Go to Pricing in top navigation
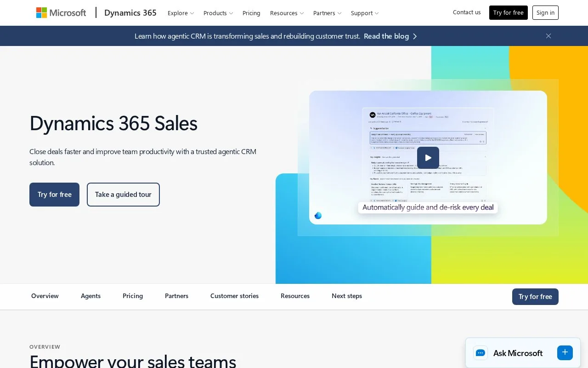Screen dimensions: 588x368 (x=251, y=13)
